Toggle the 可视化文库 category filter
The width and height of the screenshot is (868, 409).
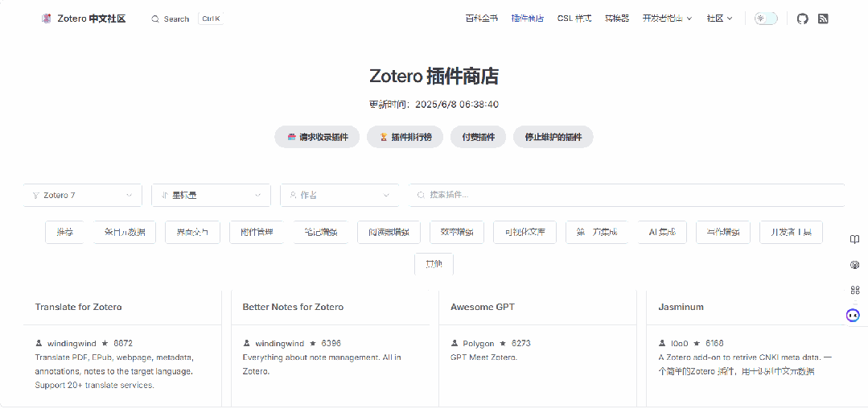click(x=525, y=232)
